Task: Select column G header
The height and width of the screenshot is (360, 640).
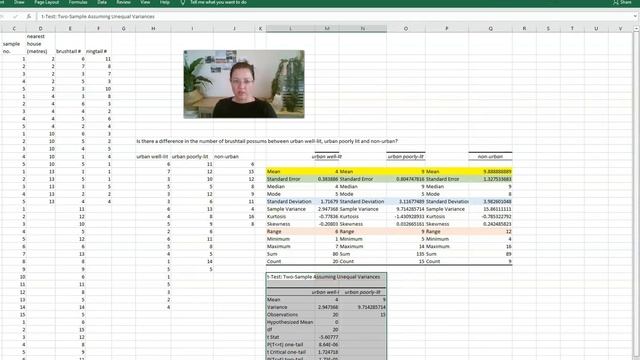Action: (x=123, y=29)
